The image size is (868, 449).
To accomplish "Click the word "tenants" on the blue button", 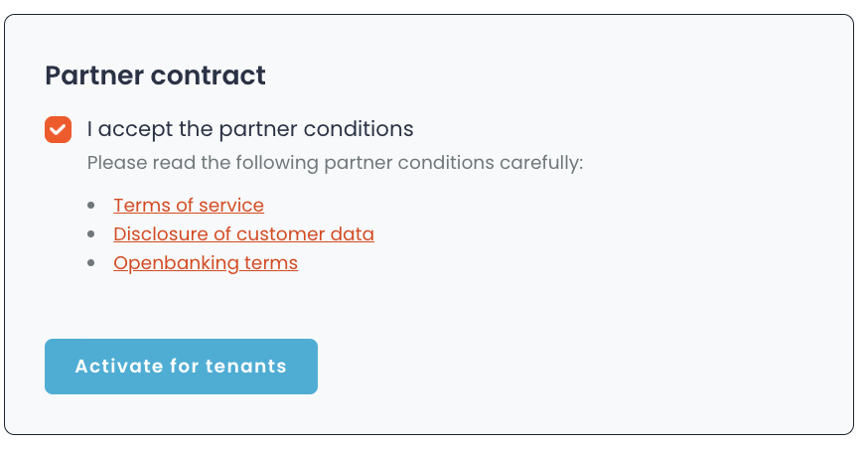I will 246,367.
